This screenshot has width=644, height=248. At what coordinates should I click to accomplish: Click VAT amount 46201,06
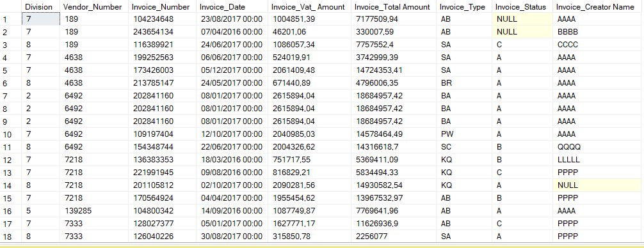tap(289, 31)
